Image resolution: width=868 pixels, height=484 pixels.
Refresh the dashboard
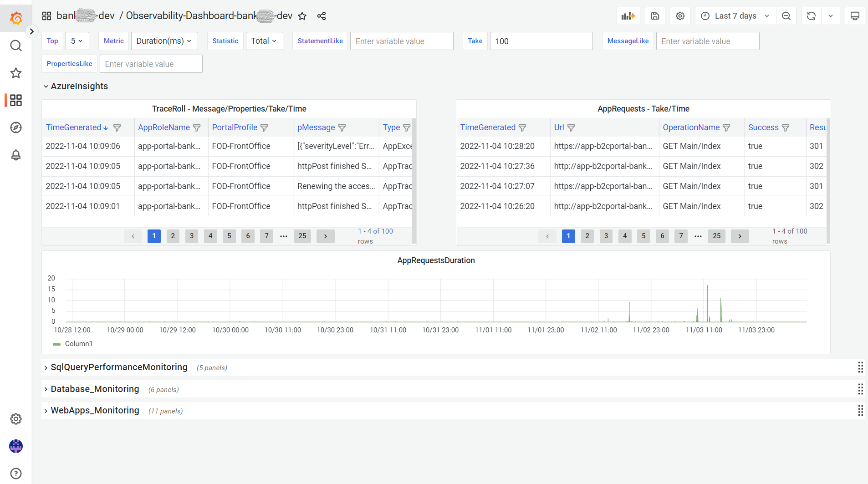click(x=811, y=16)
